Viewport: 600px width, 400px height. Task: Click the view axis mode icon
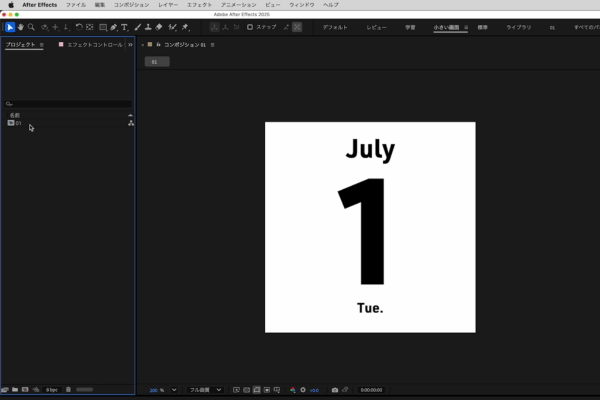pyautogui.click(x=236, y=27)
